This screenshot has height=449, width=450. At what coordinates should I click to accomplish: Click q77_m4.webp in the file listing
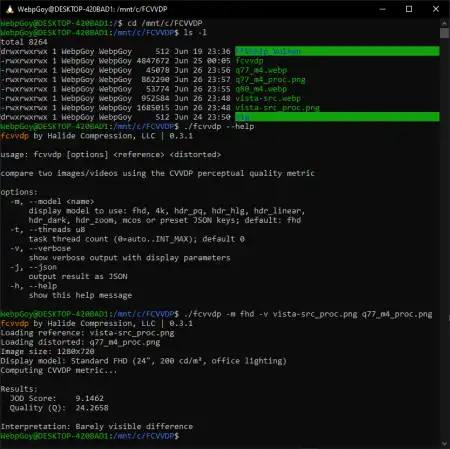(x=261, y=70)
